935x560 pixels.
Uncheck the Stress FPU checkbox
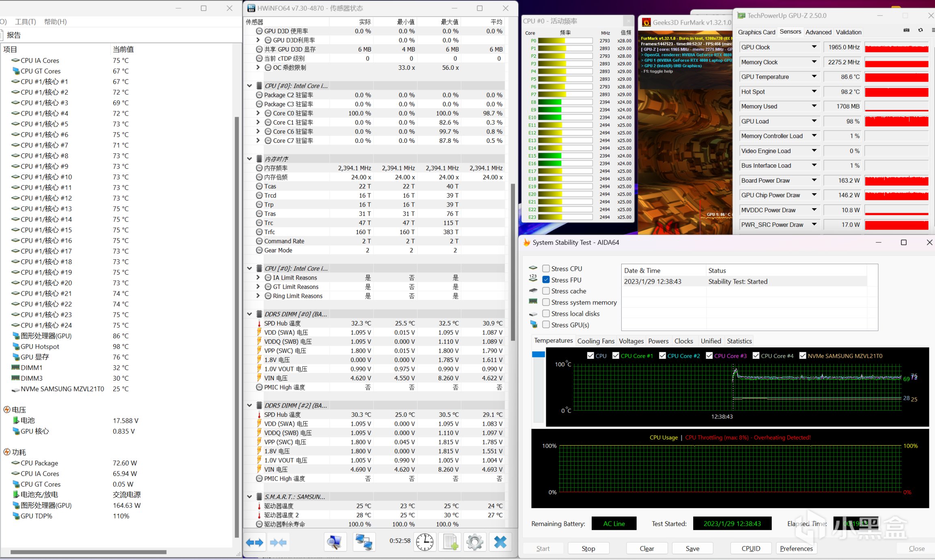[x=546, y=280]
